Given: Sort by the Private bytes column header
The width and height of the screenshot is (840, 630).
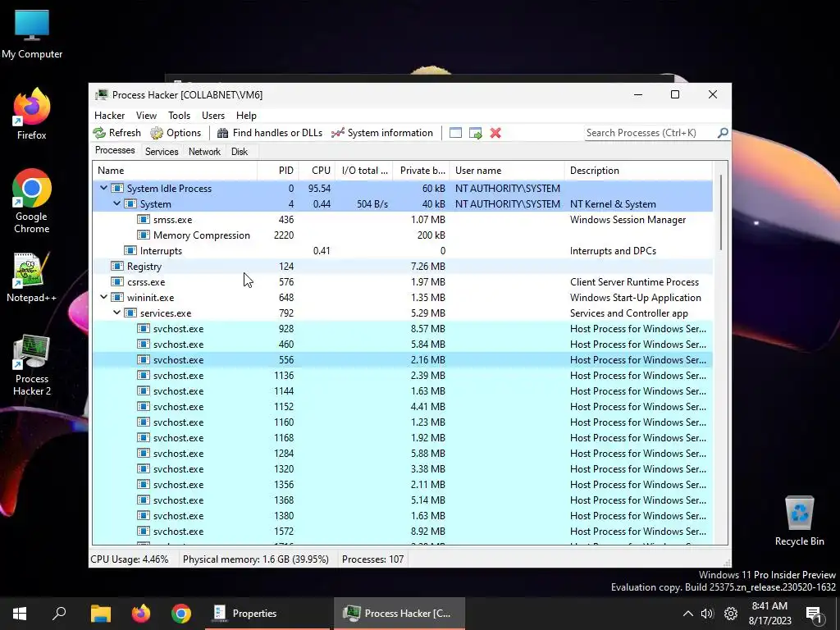Looking at the screenshot, I should 422,171.
